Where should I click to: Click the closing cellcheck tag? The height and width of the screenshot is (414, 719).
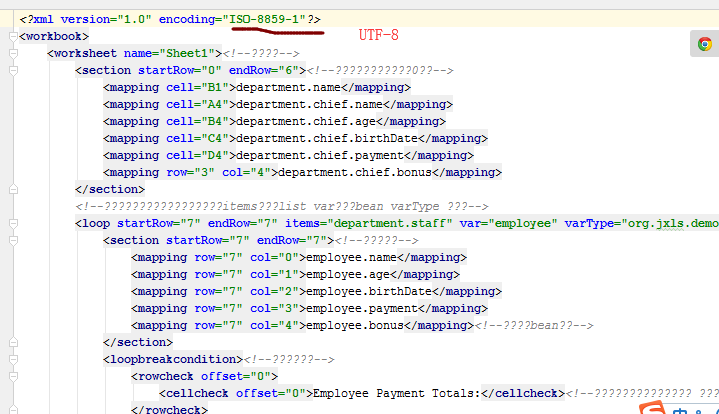pos(523,393)
